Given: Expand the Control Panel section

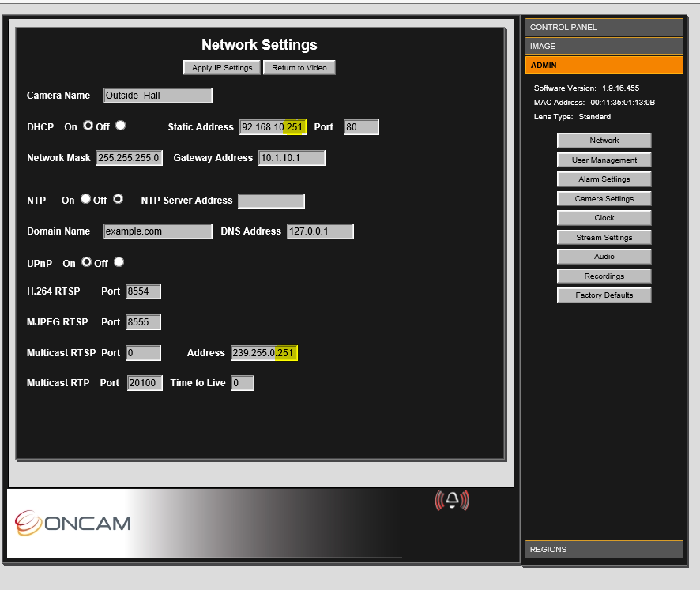Looking at the screenshot, I should 604,27.
